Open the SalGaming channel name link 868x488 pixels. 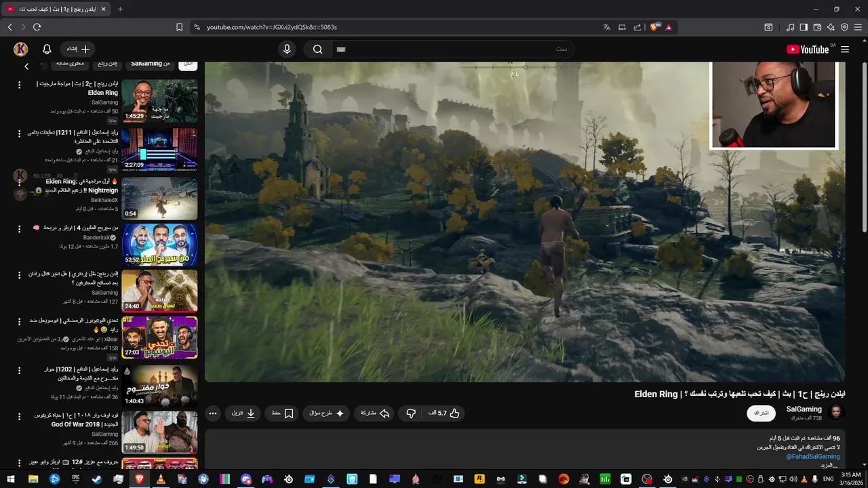[x=804, y=409]
